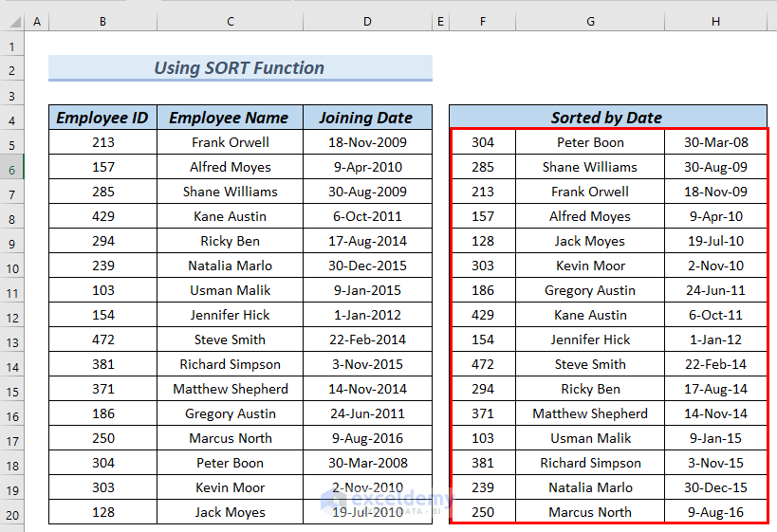Select the date 30-Aug-2009
The image size is (777, 532).
367,192
